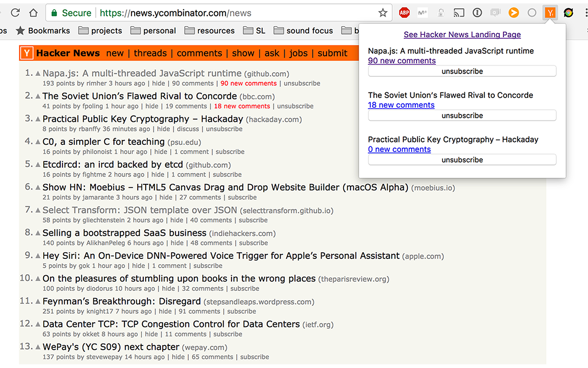The width and height of the screenshot is (588, 368).
Task: Click the 'Hacker News' title in header
Action: (x=68, y=53)
